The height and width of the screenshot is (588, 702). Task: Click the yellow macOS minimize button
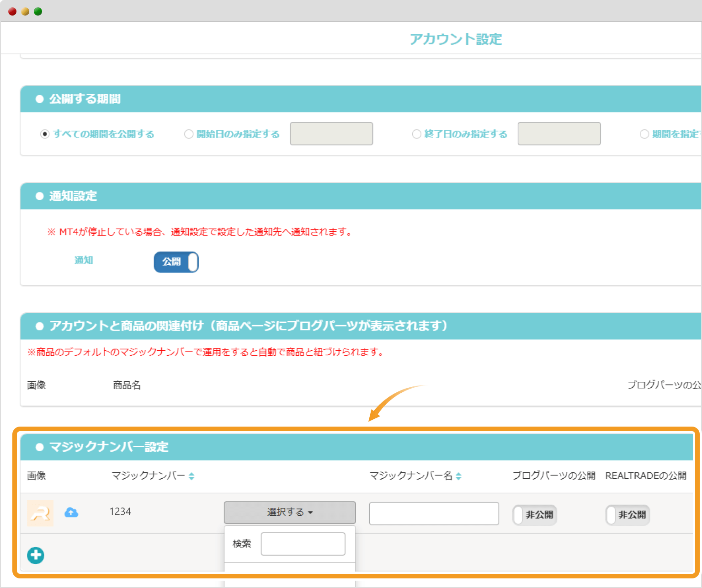pos(24,11)
